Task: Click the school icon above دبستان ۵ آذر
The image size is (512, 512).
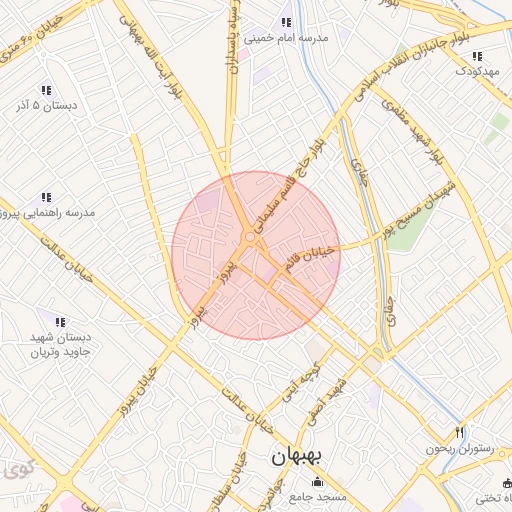Action: pyautogui.click(x=46, y=90)
